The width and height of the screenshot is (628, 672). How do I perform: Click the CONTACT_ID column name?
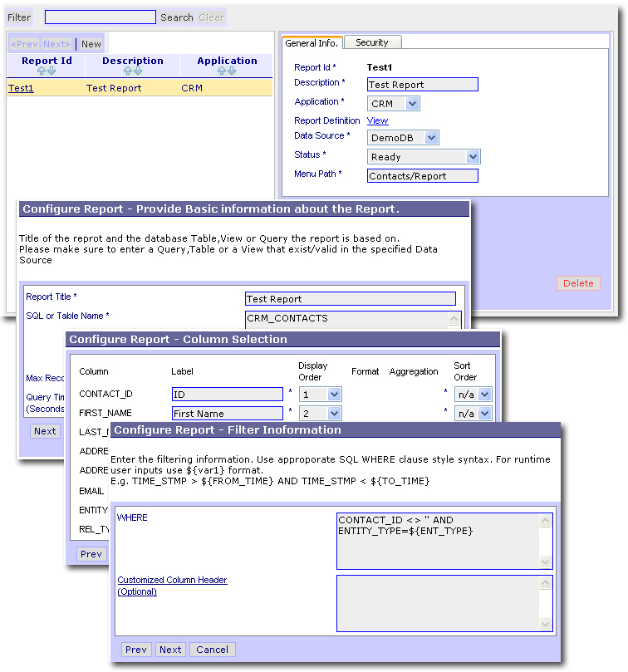(105, 394)
